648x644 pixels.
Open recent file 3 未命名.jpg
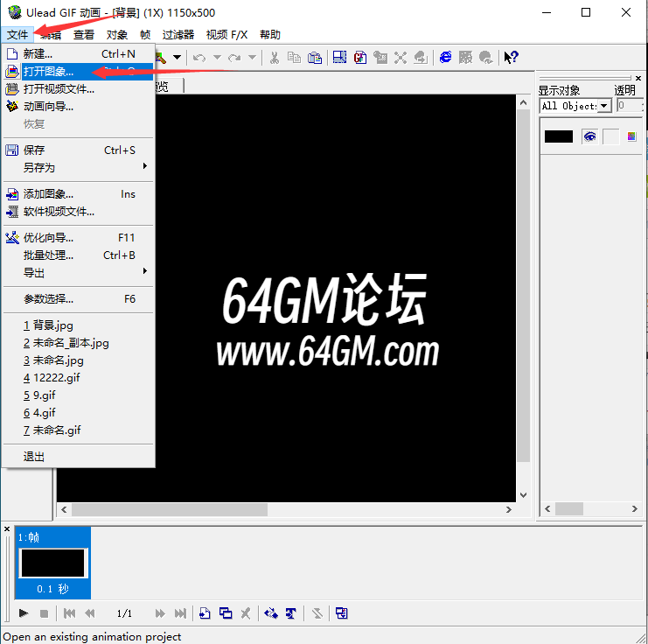(78, 360)
